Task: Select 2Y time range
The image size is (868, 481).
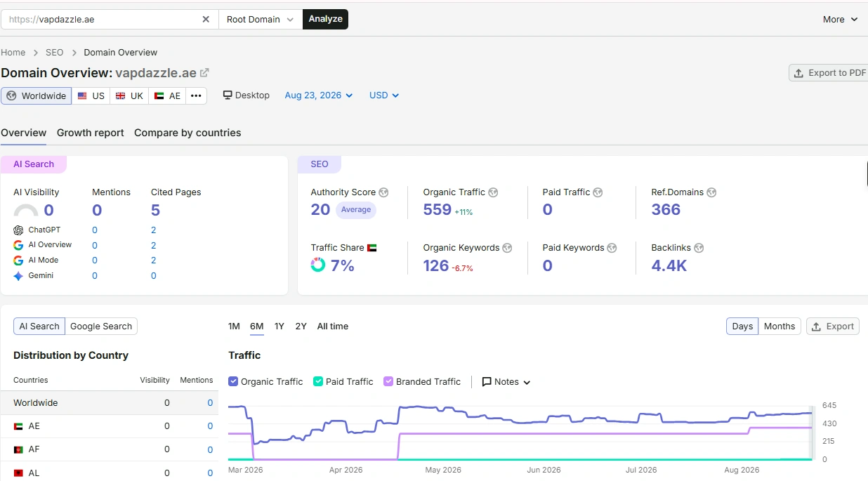Action: [301, 326]
